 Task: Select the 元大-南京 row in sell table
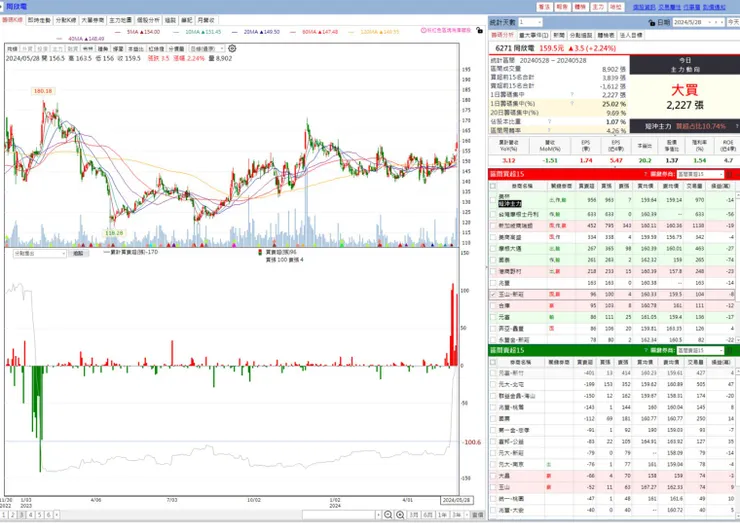[x=612, y=464]
